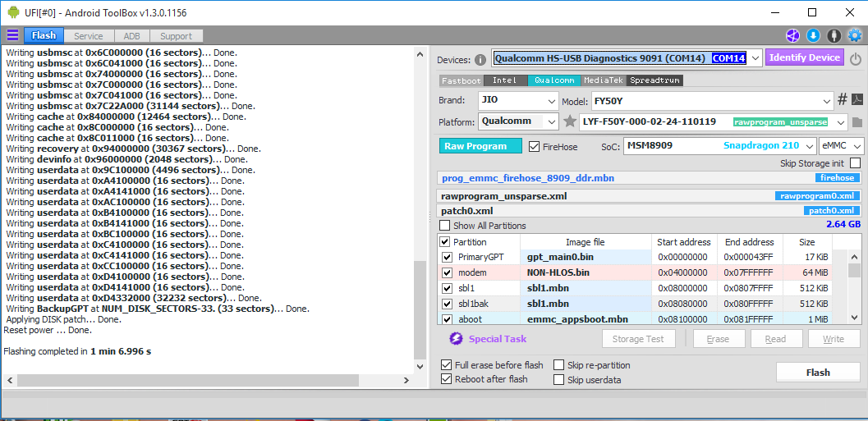Click the Erase button

pyautogui.click(x=718, y=339)
